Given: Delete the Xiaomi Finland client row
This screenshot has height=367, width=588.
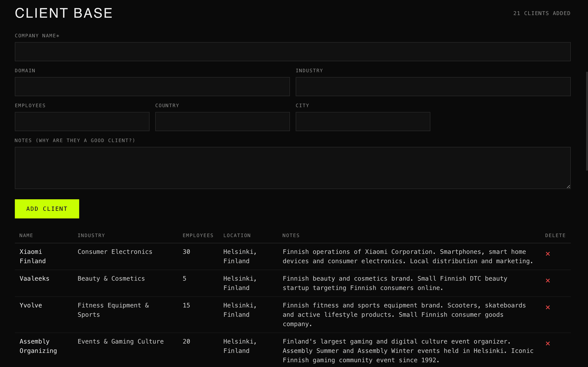Looking at the screenshot, I should [548, 254].
